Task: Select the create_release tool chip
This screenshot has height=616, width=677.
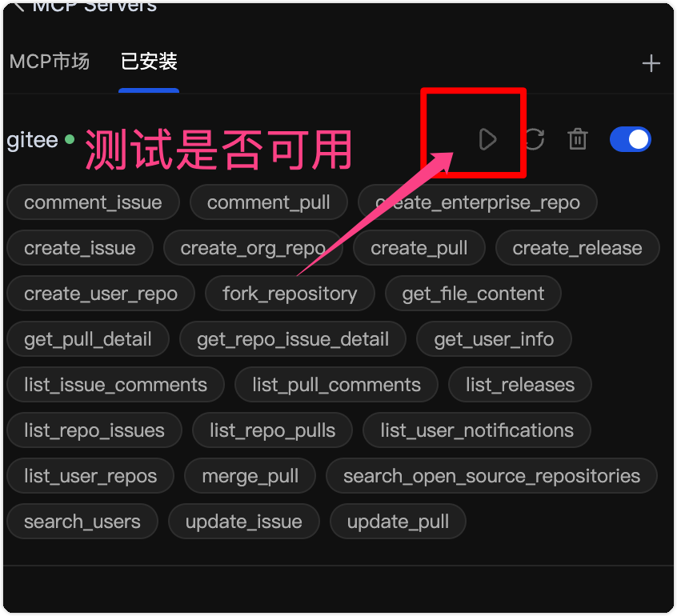Action: pyautogui.click(x=577, y=248)
